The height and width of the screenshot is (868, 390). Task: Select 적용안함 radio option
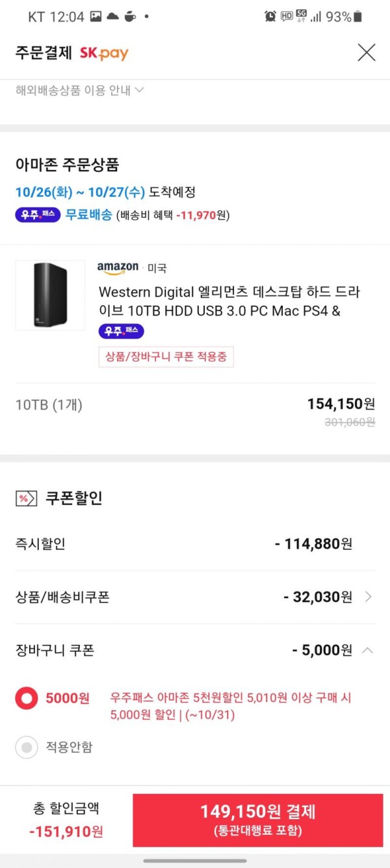(27, 747)
